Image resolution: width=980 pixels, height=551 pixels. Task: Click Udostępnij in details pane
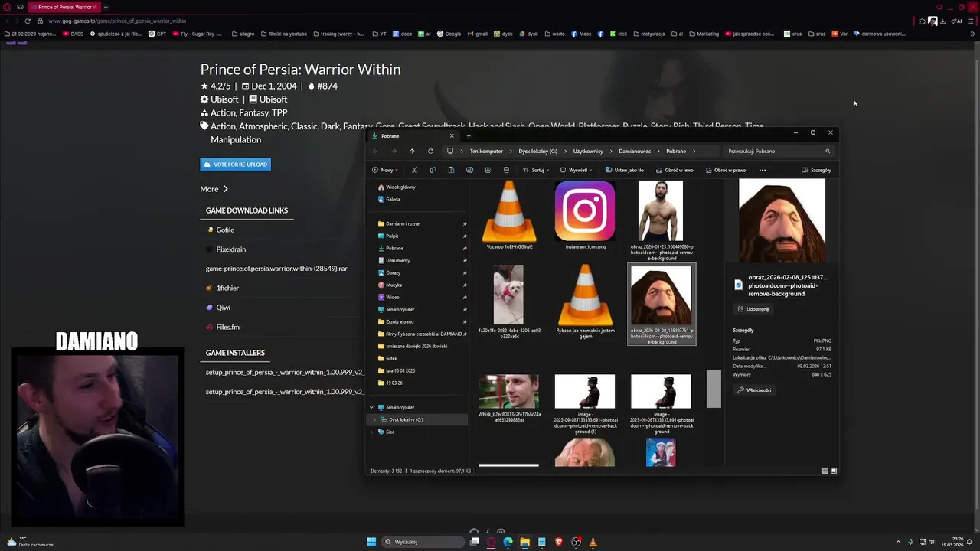point(753,309)
